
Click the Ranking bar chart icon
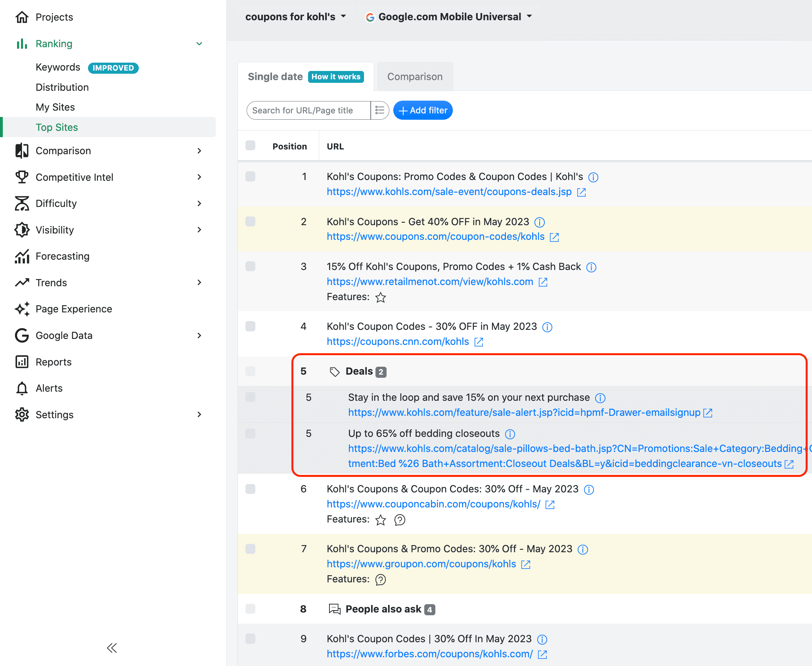(22, 44)
